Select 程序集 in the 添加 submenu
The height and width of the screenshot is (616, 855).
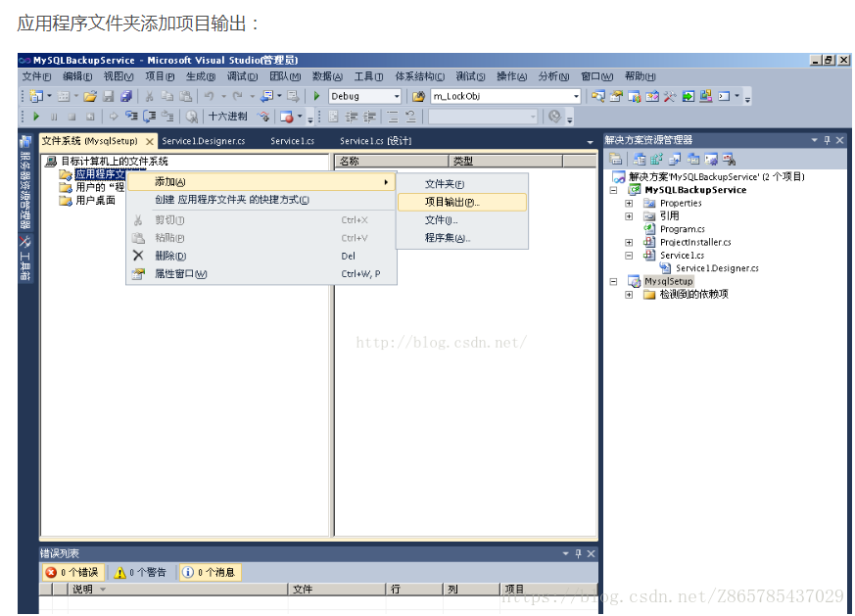(462, 238)
